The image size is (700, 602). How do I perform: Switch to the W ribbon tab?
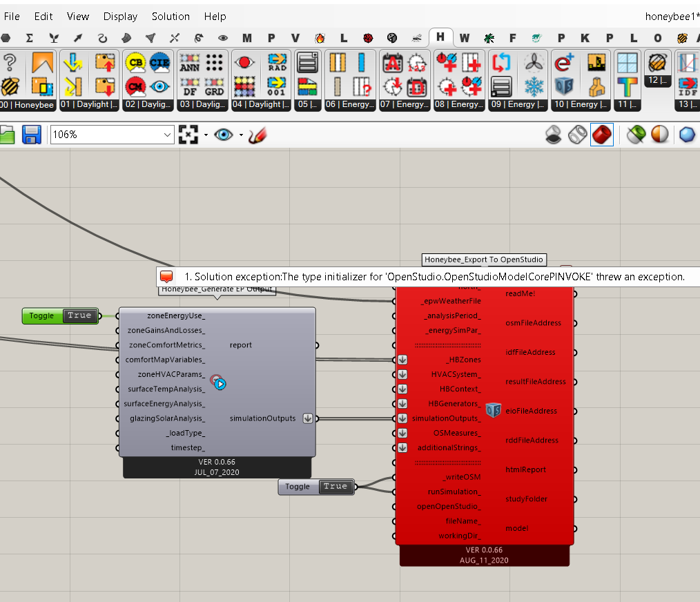465,38
